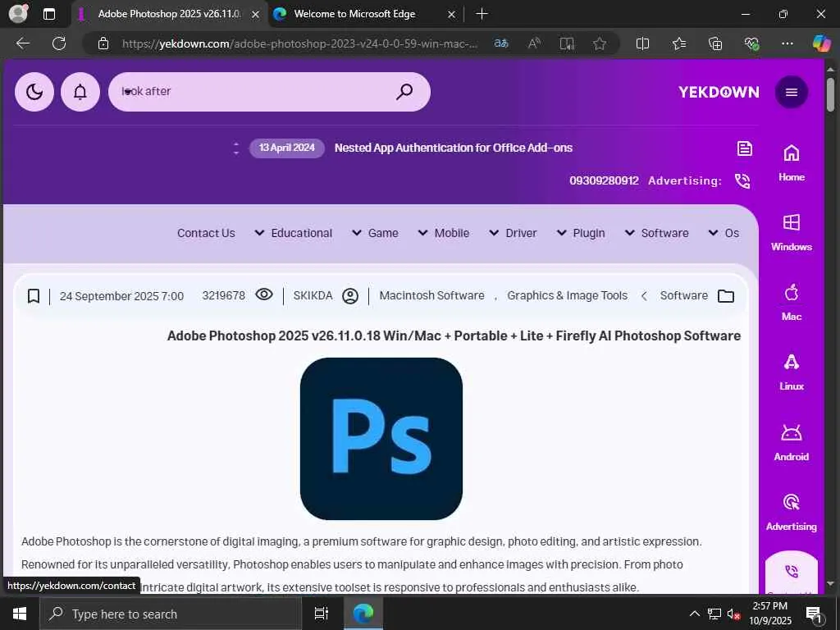Switch to Welcome to Microsoft Edge tab
Viewport: 840px width, 630px height.
pos(354,14)
